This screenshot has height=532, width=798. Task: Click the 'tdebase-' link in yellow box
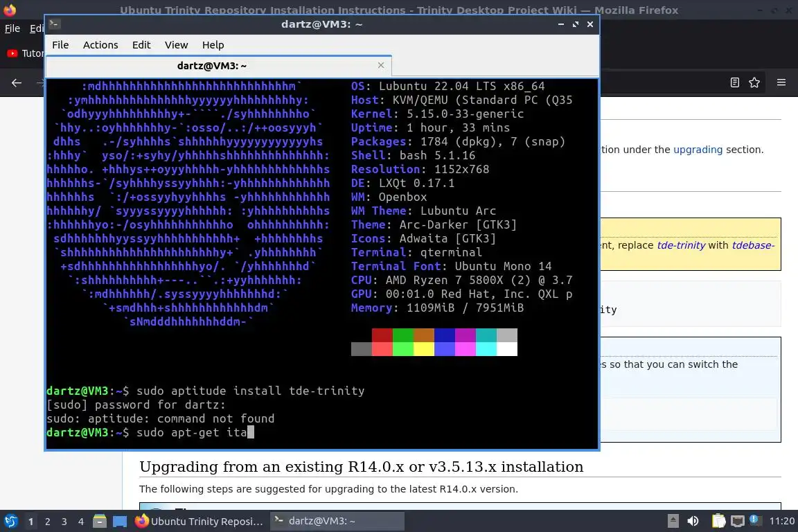(x=753, y=245)
